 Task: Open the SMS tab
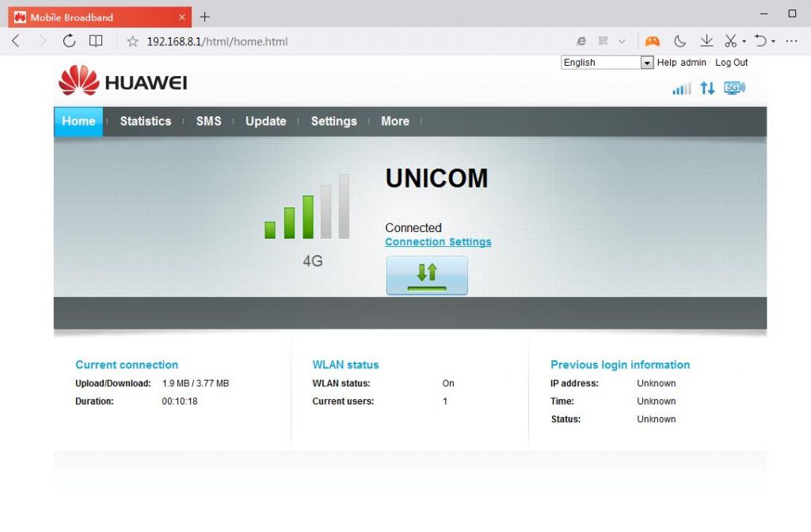[x=208, y=121]
